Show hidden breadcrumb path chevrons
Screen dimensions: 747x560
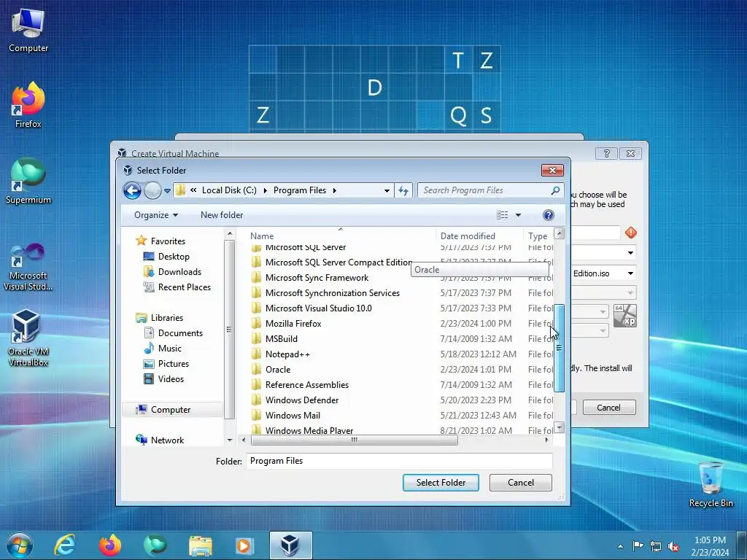[x=193, y=190]
